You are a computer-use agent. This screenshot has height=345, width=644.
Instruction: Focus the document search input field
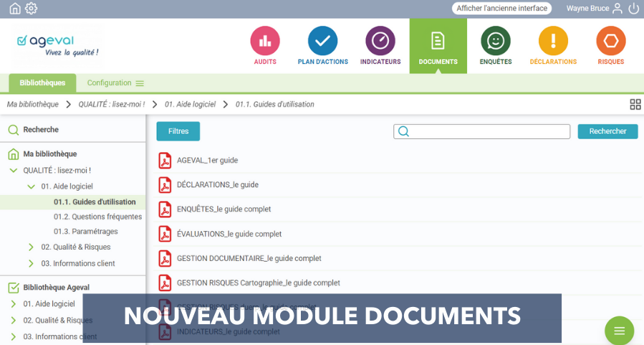tap(481, 131)
